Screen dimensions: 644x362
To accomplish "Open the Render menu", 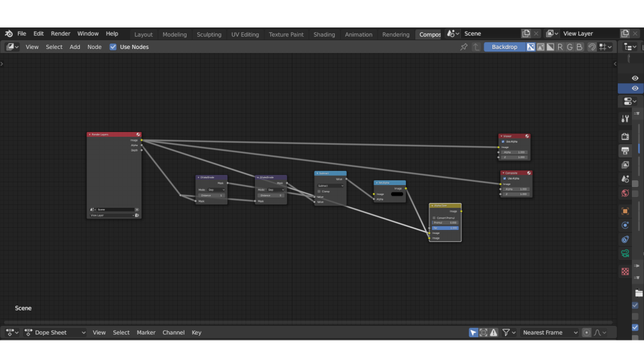I will click(x=60, y=34).
